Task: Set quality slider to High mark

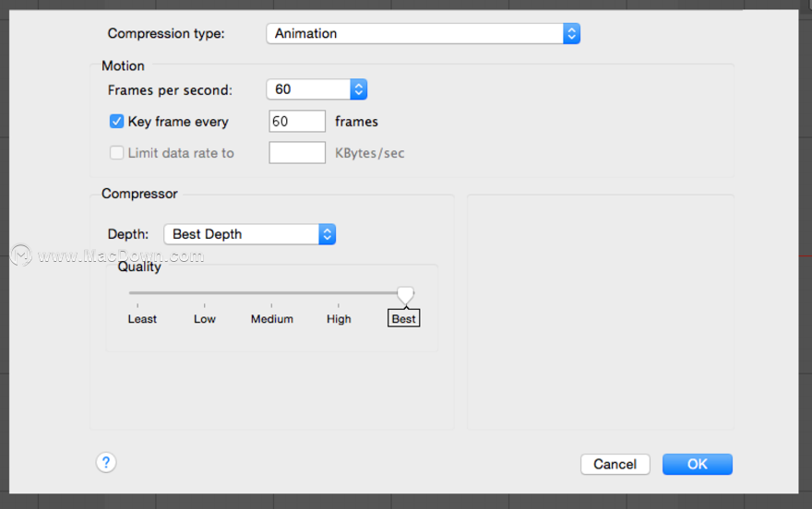Action: (x=339, y=306)
